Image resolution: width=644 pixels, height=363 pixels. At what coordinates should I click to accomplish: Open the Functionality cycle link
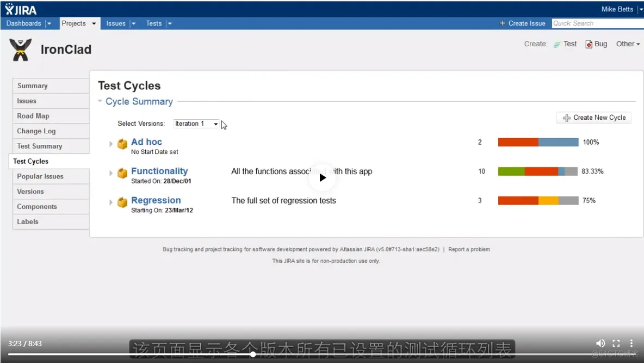click(x=159, y=171)
